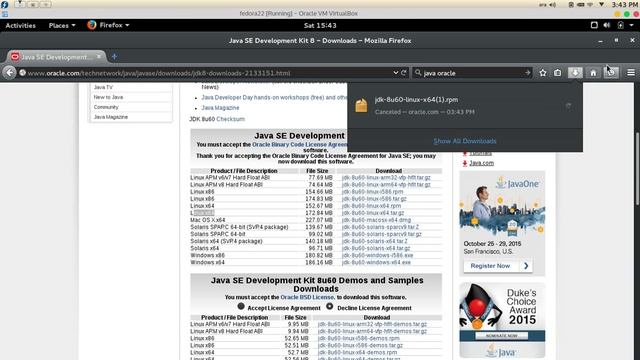Click the search go arrow in search box
This screenshot has height=360, width=640.
tap(527, 73)
